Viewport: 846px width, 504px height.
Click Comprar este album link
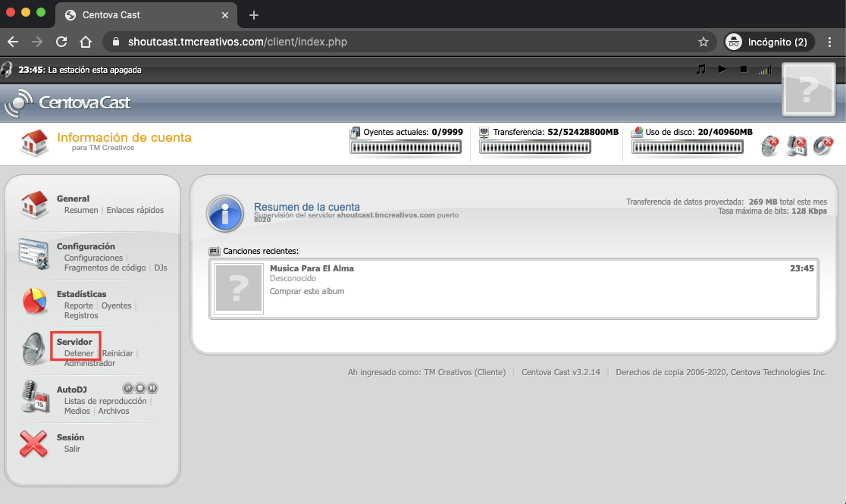(x=307, y=291)
